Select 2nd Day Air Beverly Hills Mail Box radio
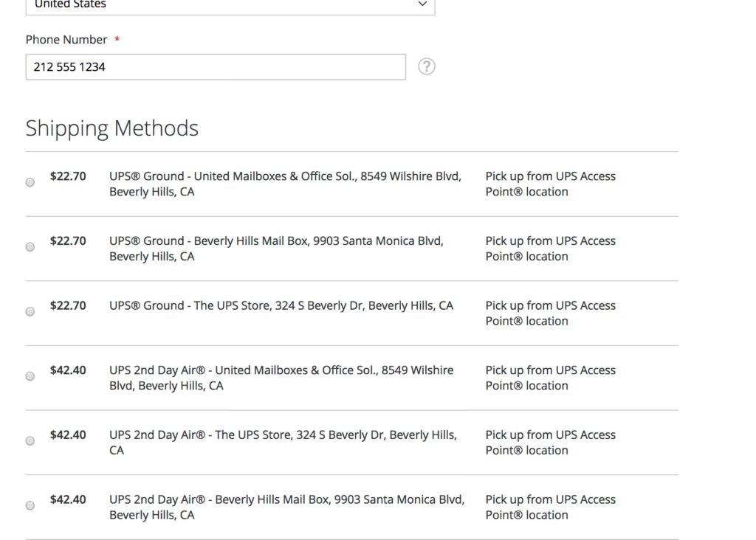 (30, 505)
